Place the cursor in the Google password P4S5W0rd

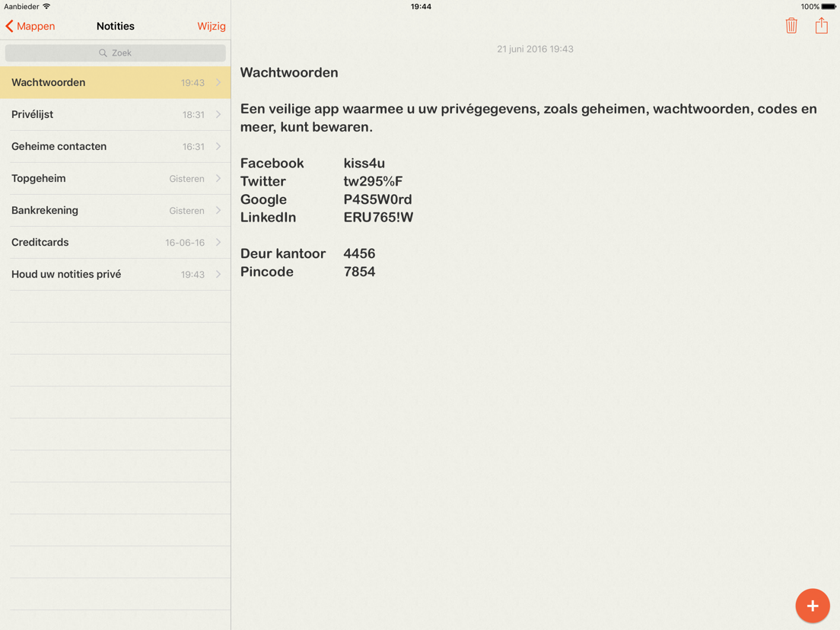(377, 199)
